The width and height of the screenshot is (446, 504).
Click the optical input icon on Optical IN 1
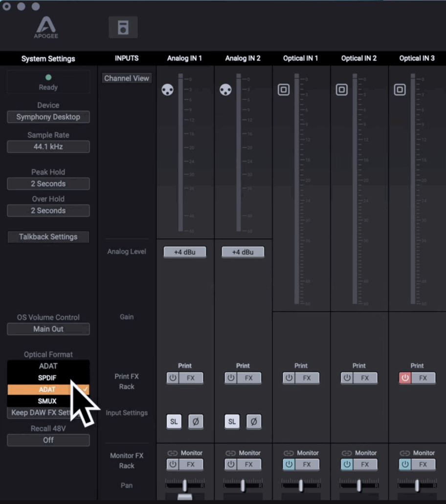tap(284, 90)
